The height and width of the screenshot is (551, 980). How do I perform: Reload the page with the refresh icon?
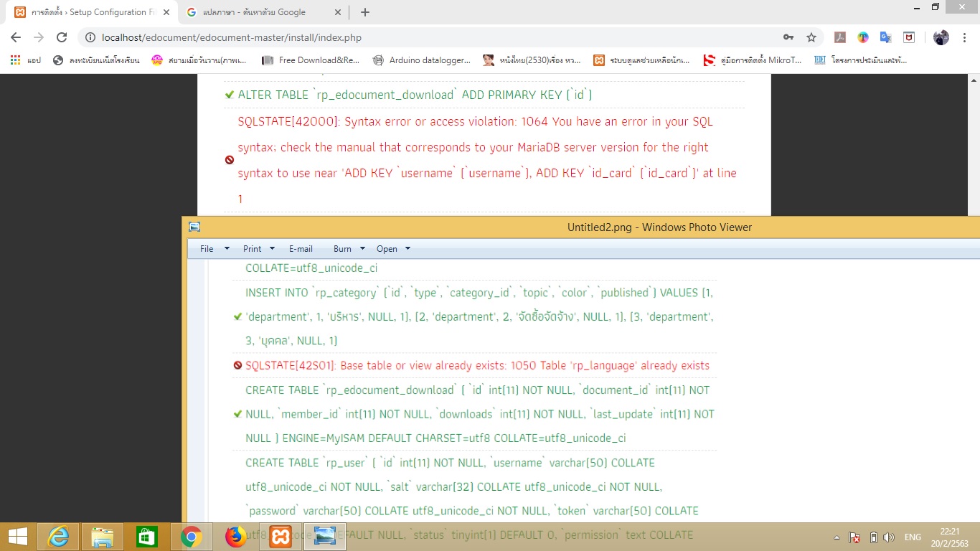62,37
